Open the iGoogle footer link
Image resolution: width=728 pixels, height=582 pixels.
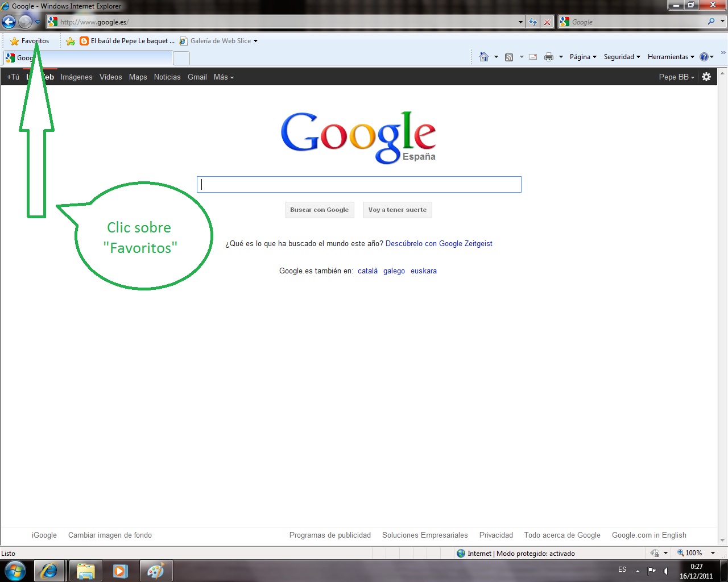click(x=44, y=535)
